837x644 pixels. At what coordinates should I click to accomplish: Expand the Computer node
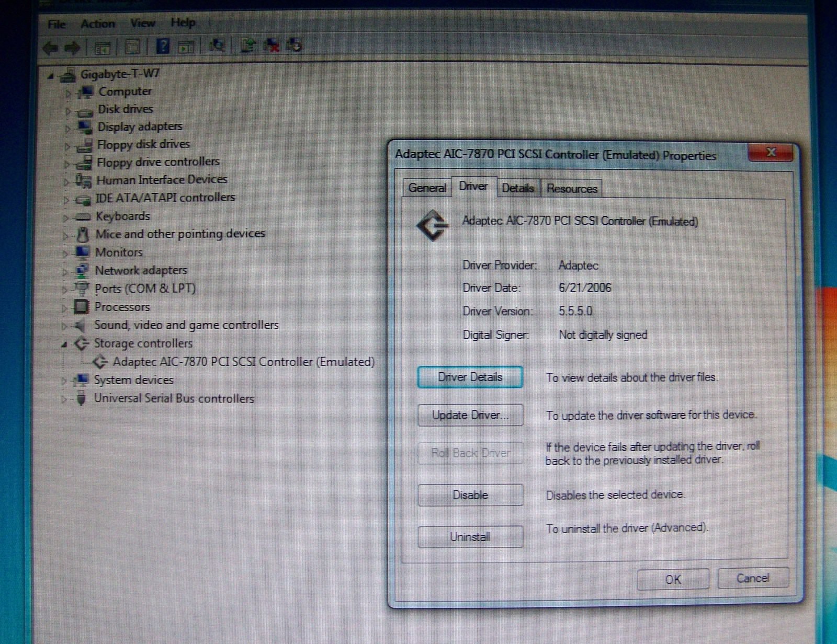(x=68, y=94)
